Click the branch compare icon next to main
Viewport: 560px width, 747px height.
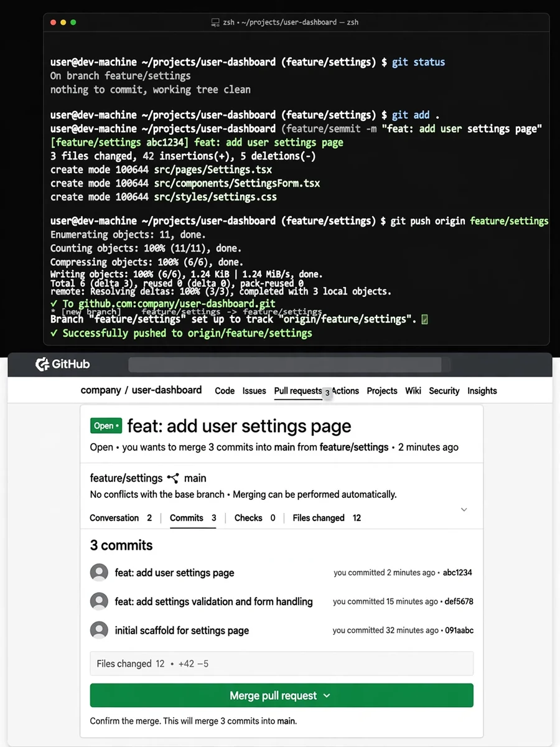pyautogui.click(x=173, y=478)
